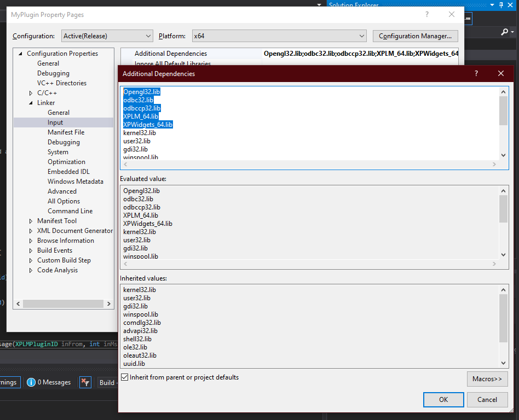Click help icon in Property Pages title bar
The height and width of the screenshot is (420, 519).
click(x=427, y=15)
